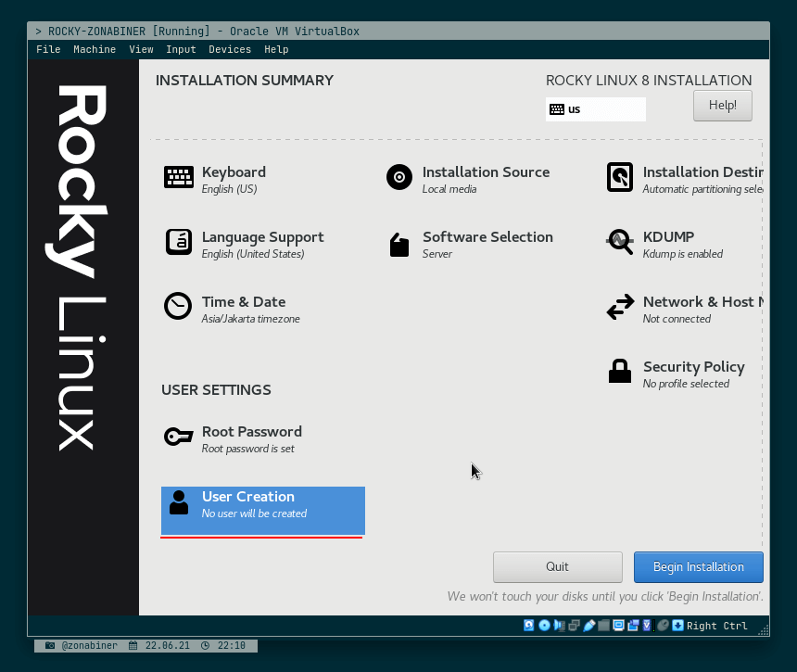797x672 pixels.
Task: Click the hard disk icon in VirtualBox status bar
Action: (x=528, y=625)
